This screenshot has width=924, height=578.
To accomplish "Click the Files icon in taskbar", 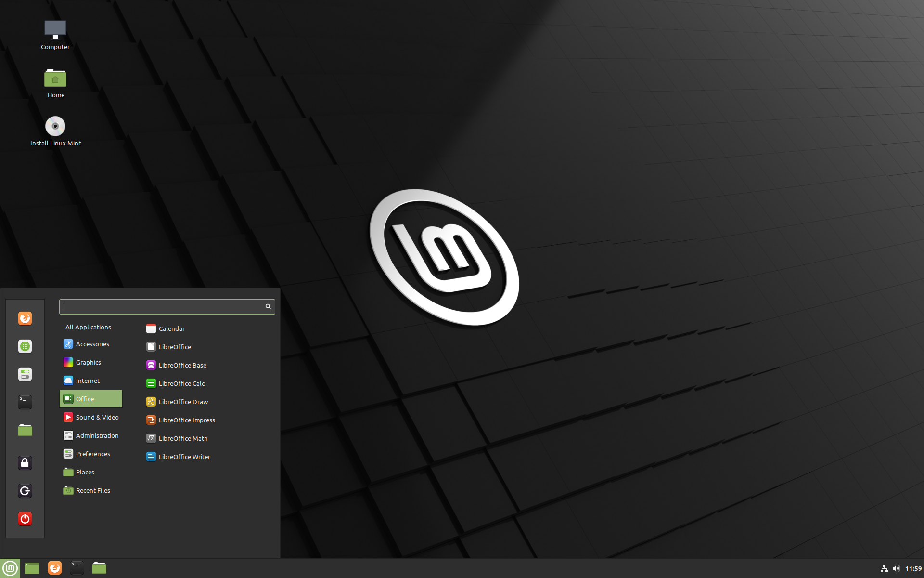I will pyautogui.click(x=99, y=567).
